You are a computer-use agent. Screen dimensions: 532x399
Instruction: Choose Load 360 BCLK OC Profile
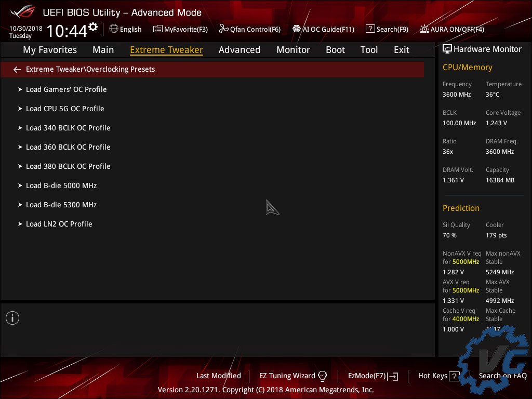68,147
